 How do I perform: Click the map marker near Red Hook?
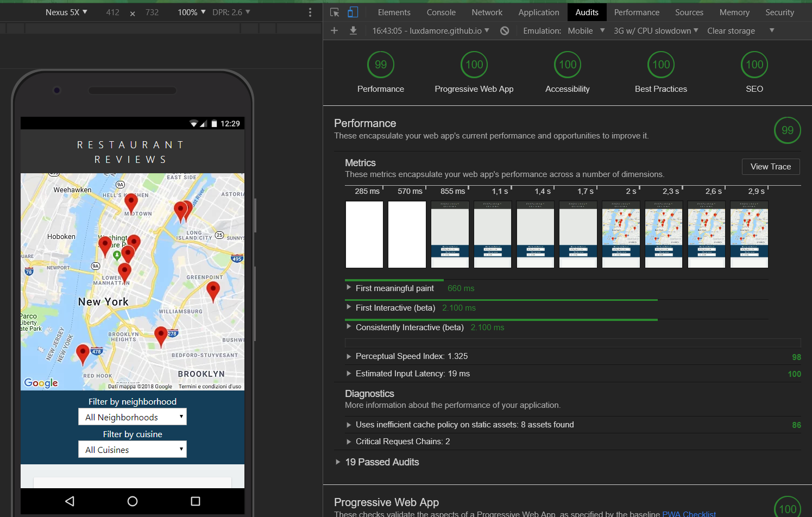(x=83, y=355)
